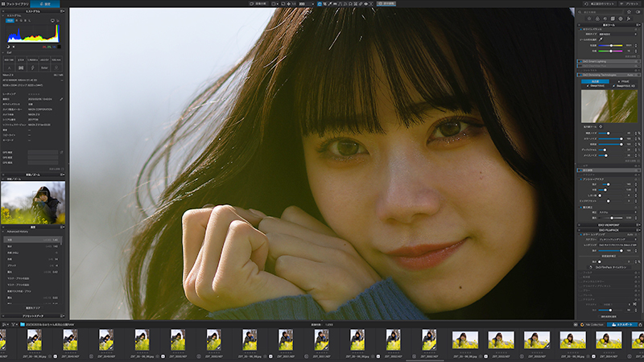Image resolution: width=644 pixels, height=362 pixels.
Task: Click the highlight clipping monitor icon
Action: (x=13, y=47)
